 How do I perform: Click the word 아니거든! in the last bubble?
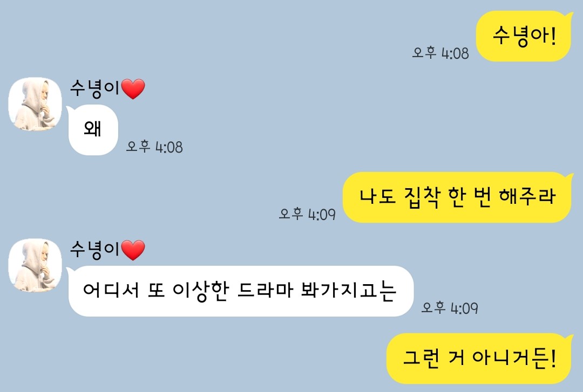pyautogui.click(x=514, y=358)
